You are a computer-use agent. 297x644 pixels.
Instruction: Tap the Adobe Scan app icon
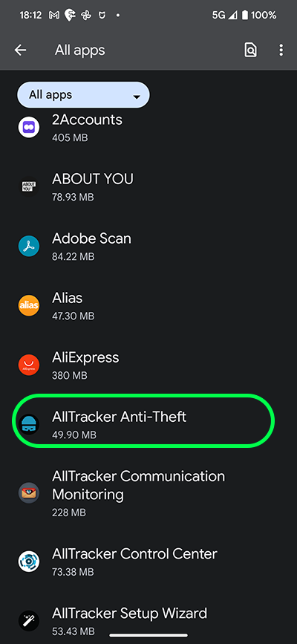click(x=29, y=247)
